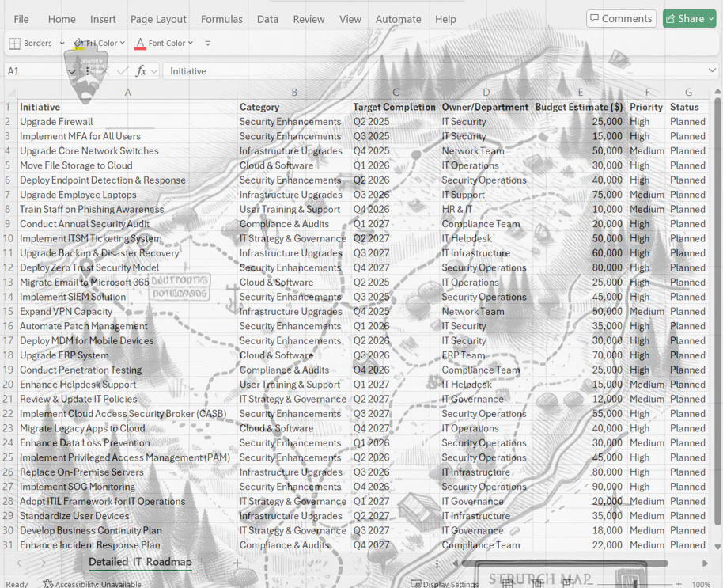Open the Formulas ribbon tab

[221, 19]
